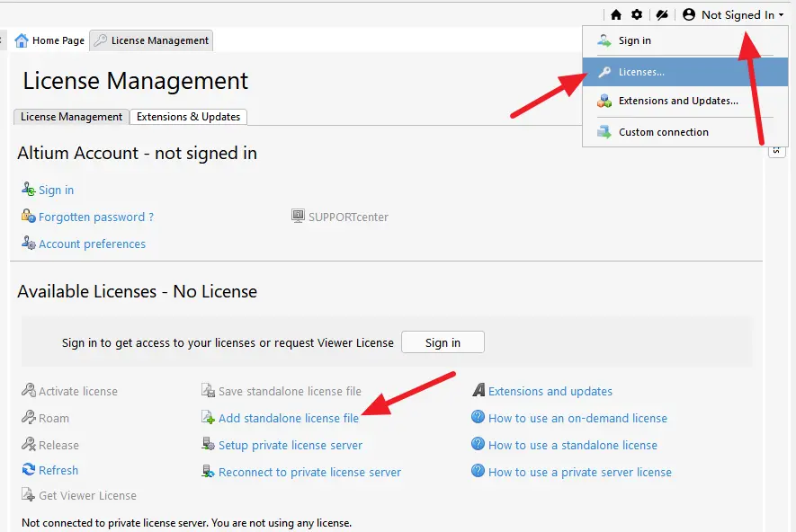Switch to the Extensions & Updates sub-tab
The image size is (796, 532).
(188, 117)
